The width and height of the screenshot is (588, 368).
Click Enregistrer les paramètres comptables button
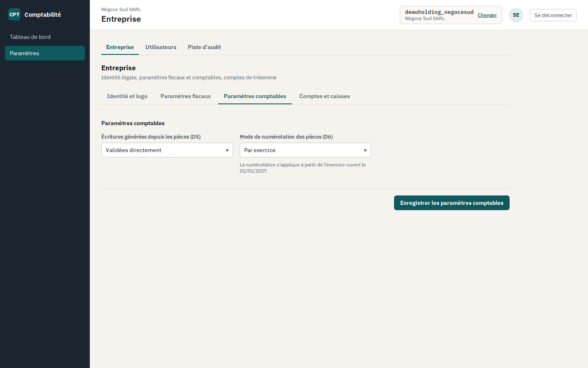tap(452, 203)
